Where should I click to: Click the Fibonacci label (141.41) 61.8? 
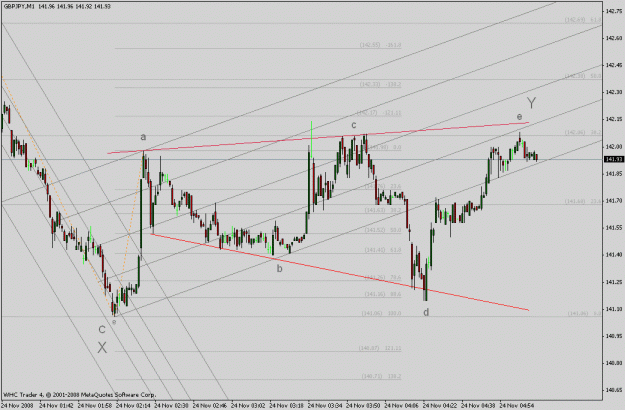pos(383,250)
